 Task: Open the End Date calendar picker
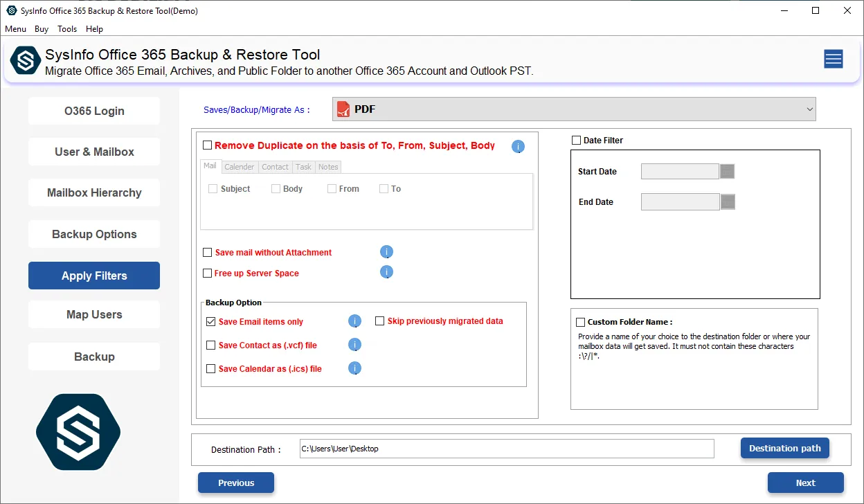click(x=727, y=202)
